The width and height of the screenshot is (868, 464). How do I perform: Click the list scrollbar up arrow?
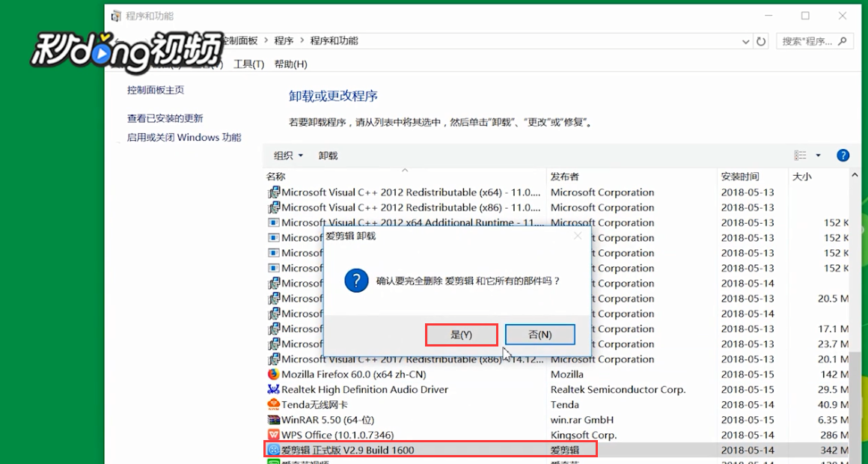coord(855,176)
